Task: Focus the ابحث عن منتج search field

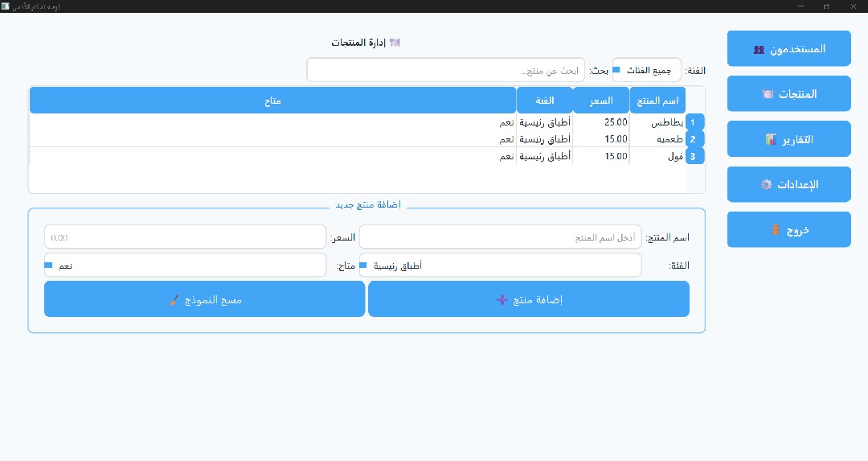Action: click(x=446, y=70)
